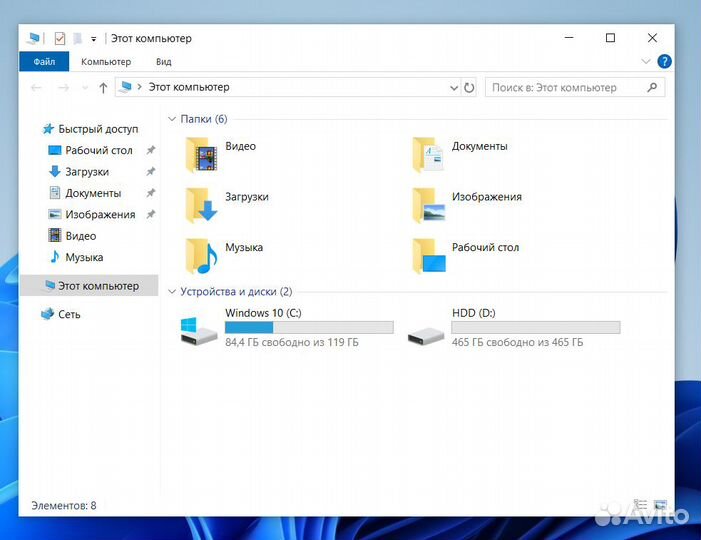Image resolution: width=701 pixels, height=540 pixels.
Task: Click status bar text Элементов: 8
Action: coord(63,506)
